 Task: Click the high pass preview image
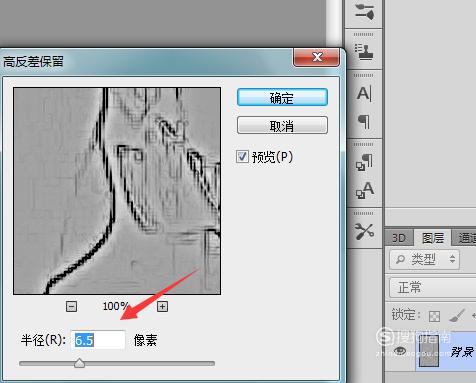117,191
